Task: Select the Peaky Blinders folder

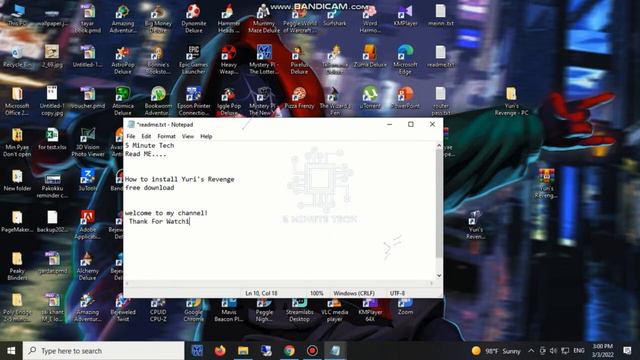Action: [17, 266]
